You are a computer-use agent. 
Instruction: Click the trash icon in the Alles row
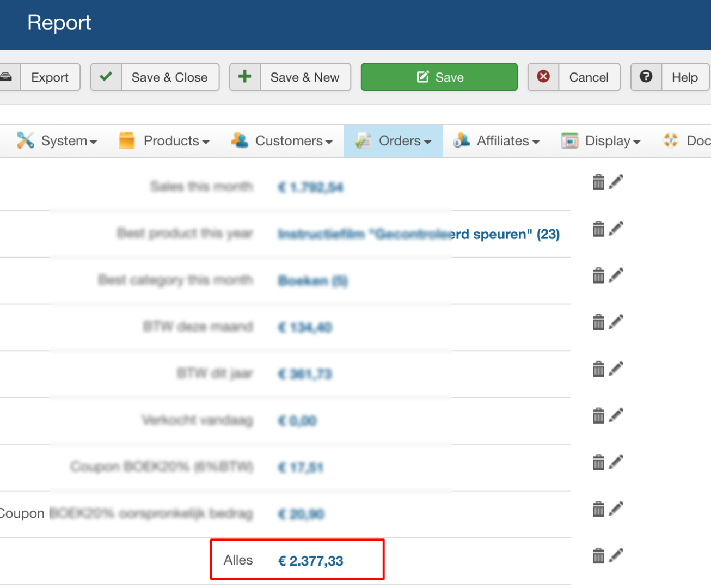point(598,556)
